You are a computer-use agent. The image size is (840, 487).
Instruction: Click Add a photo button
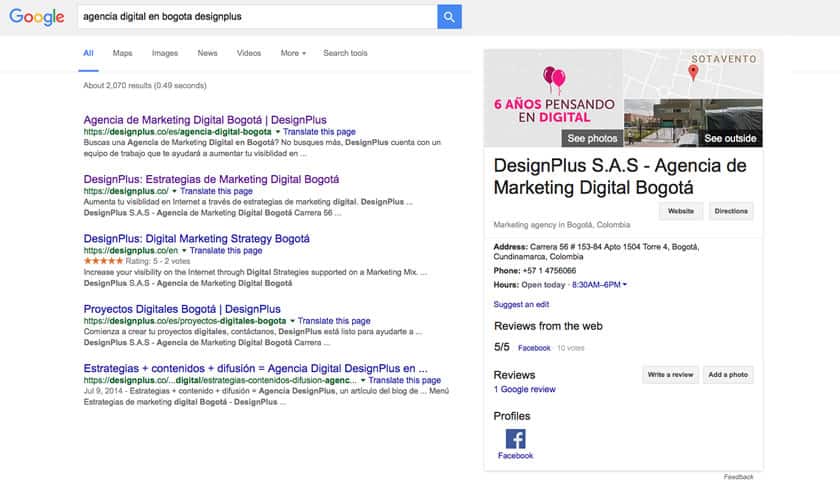(x=728, y=374)
